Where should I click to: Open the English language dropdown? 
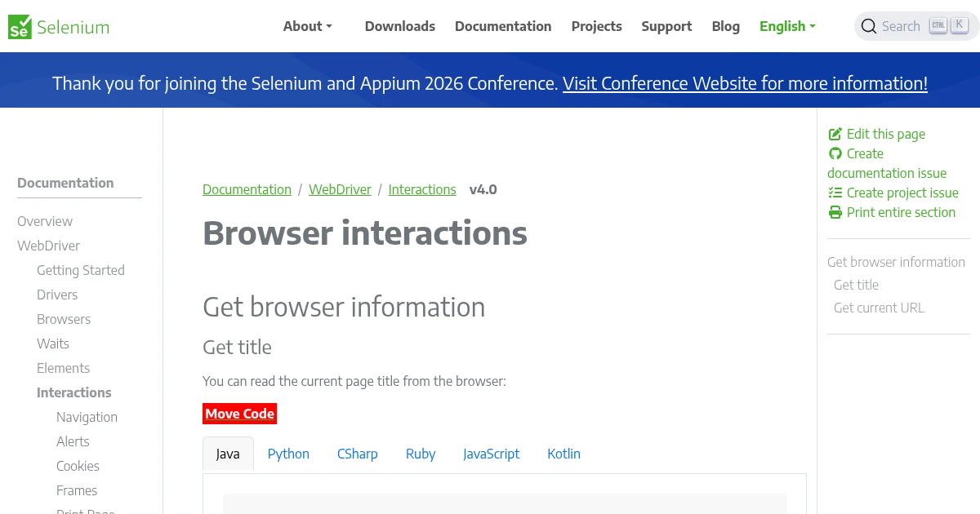(787, 26)
